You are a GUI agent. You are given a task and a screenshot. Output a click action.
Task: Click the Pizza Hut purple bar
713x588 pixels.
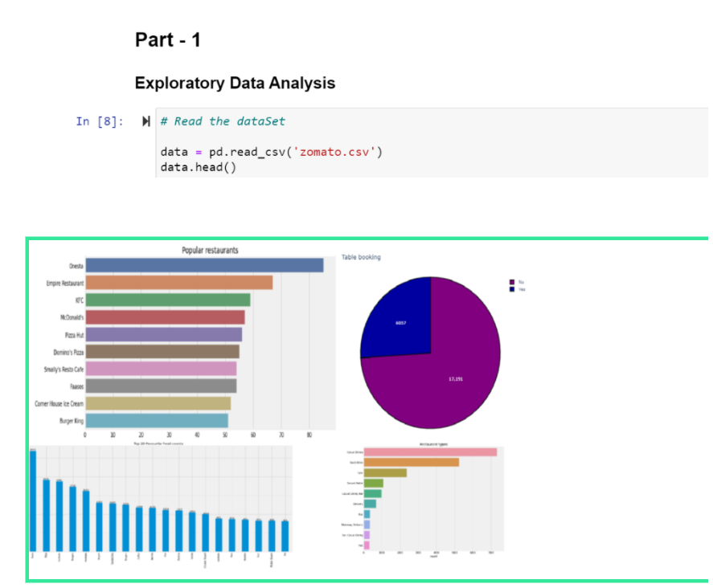coord(164,334)
